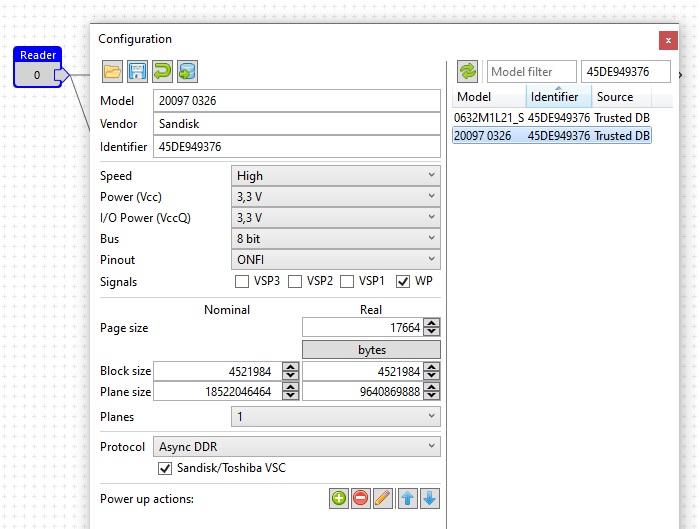The image size is (700, 529).
Task: Increase real Block size value
Action: pos(431,367)
